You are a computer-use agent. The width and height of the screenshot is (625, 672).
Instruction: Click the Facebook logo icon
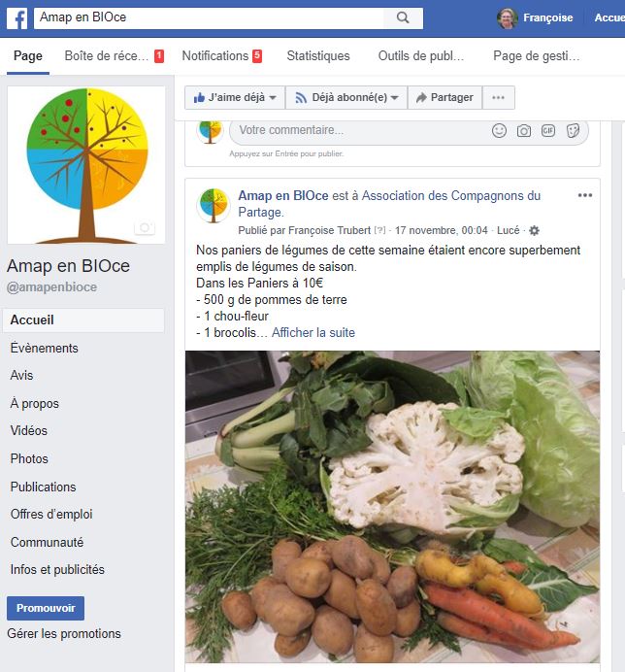[x=17, y=18]
